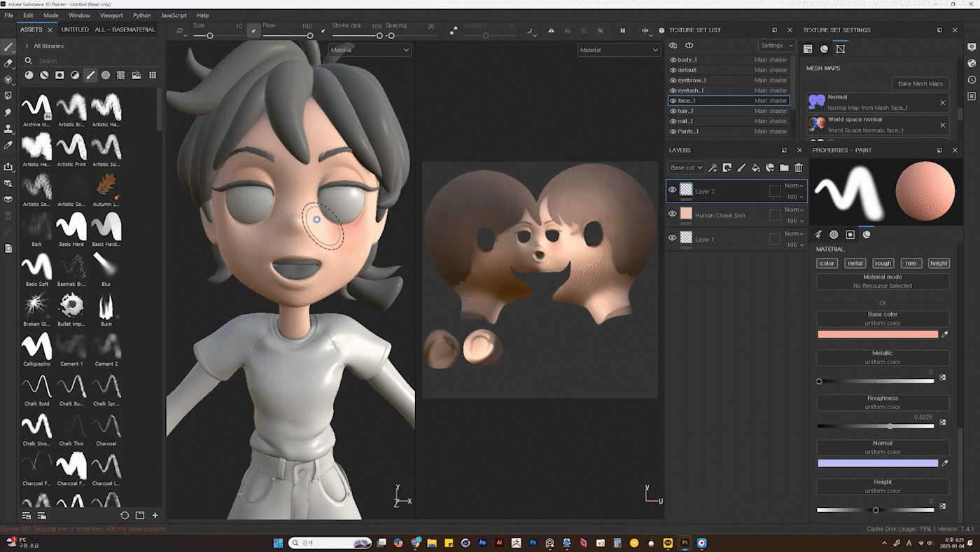980x552 pixels.
Task: Hide Human Cheek Skin layer
Action: 673,214
